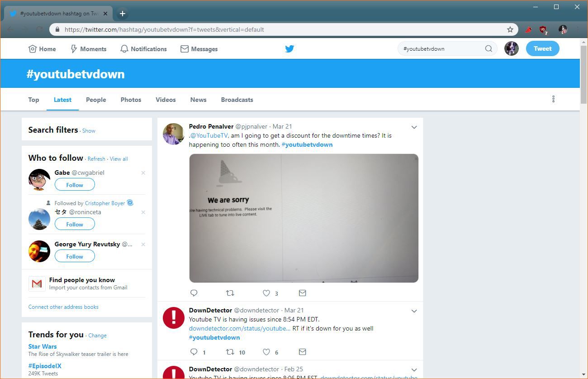This screenshot has height=379, width=588.
Task: Open Star Wars trend
Action: [x=43, y=346]
